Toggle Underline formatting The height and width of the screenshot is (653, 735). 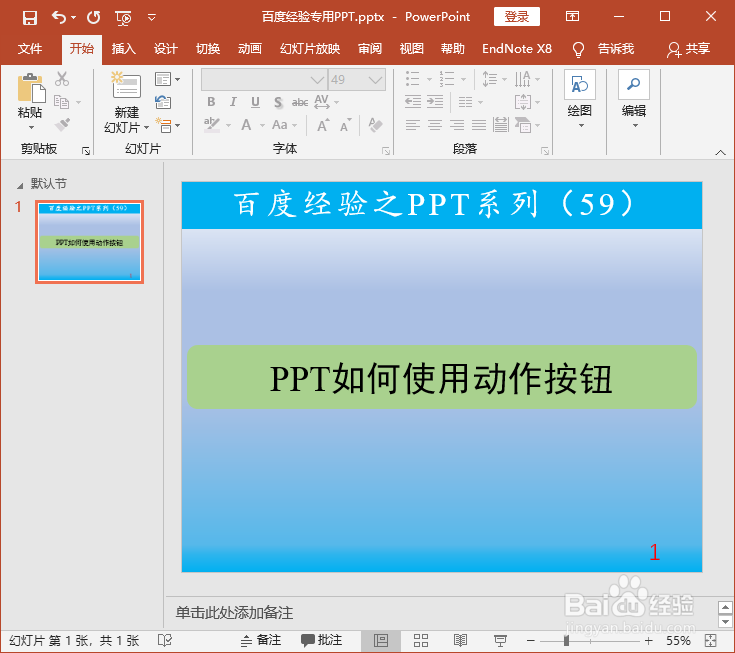coord(255,102)
